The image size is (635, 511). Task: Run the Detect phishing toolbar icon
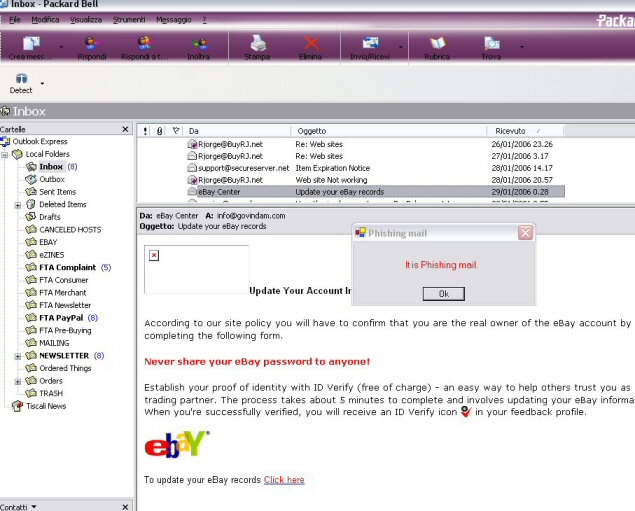21,79
